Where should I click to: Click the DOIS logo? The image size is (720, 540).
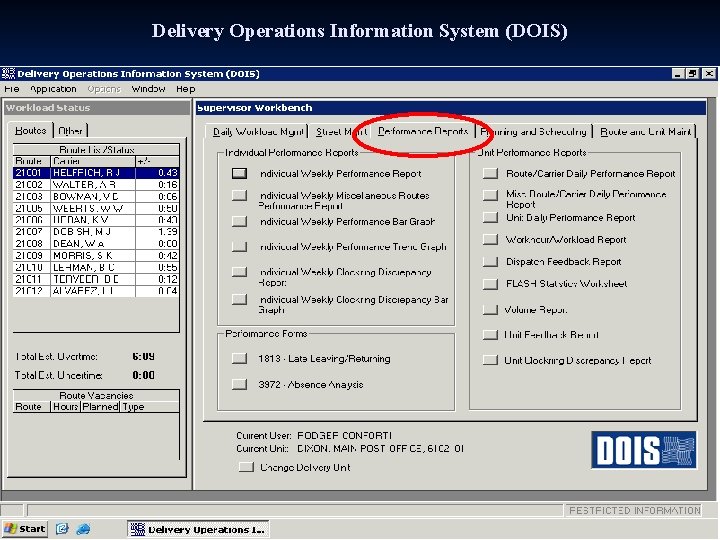pos(644,450)
